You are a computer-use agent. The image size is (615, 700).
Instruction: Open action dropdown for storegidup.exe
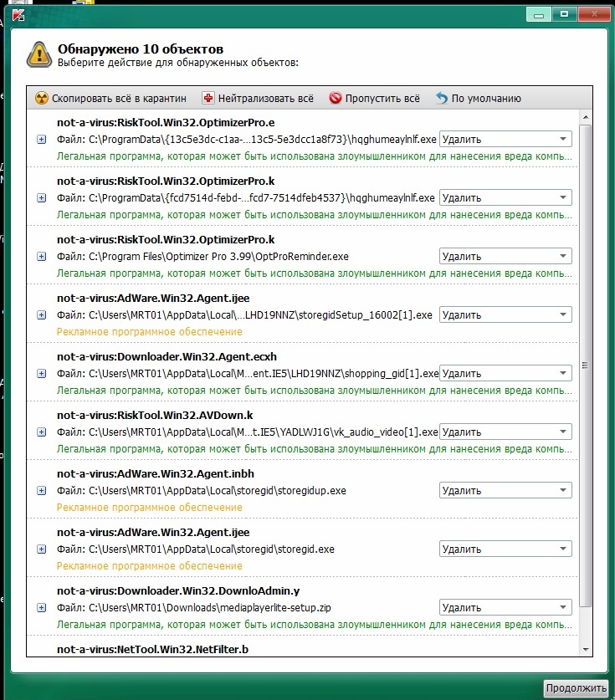coord(505,491)
